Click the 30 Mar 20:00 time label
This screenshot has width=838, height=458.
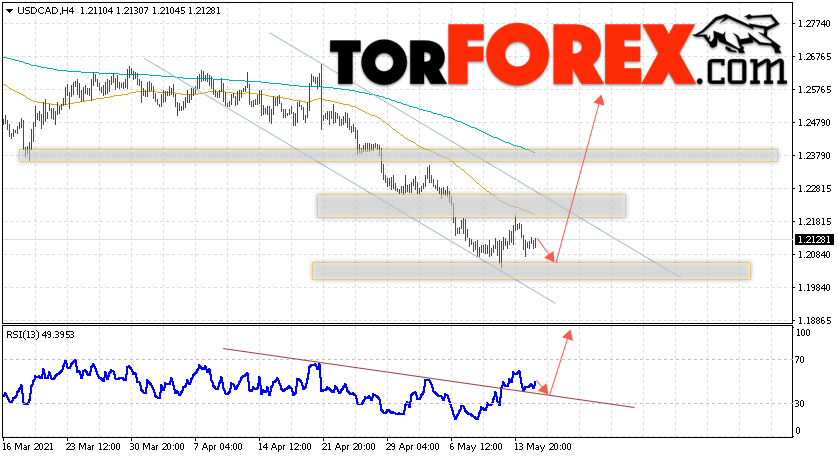tap(157, 447)
